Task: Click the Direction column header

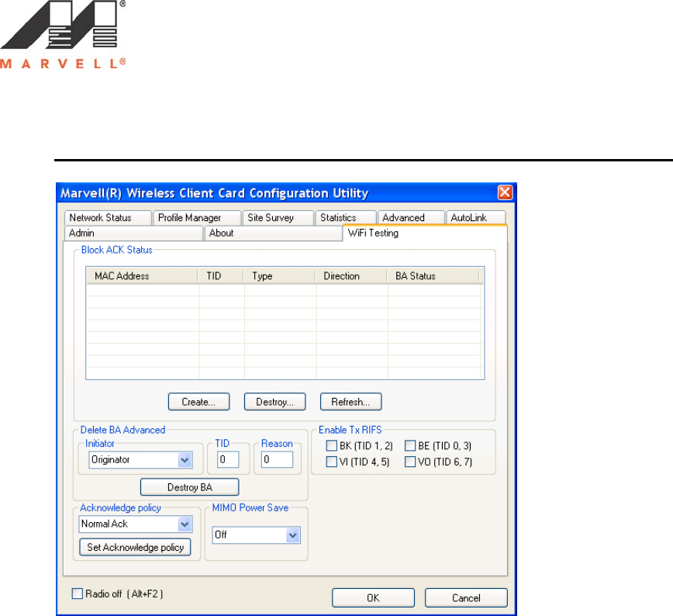Action: pyautogui.click(x=351, y=275)
